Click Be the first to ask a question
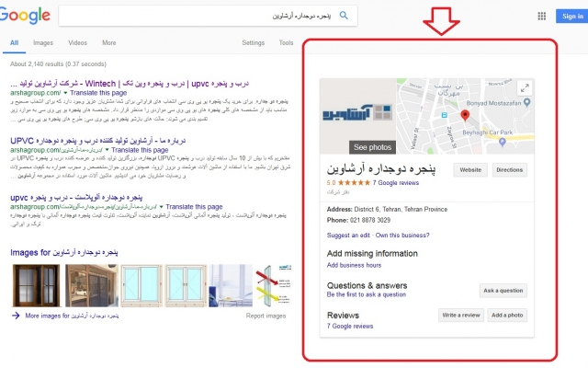588x368 pixels. click(366, 294)
